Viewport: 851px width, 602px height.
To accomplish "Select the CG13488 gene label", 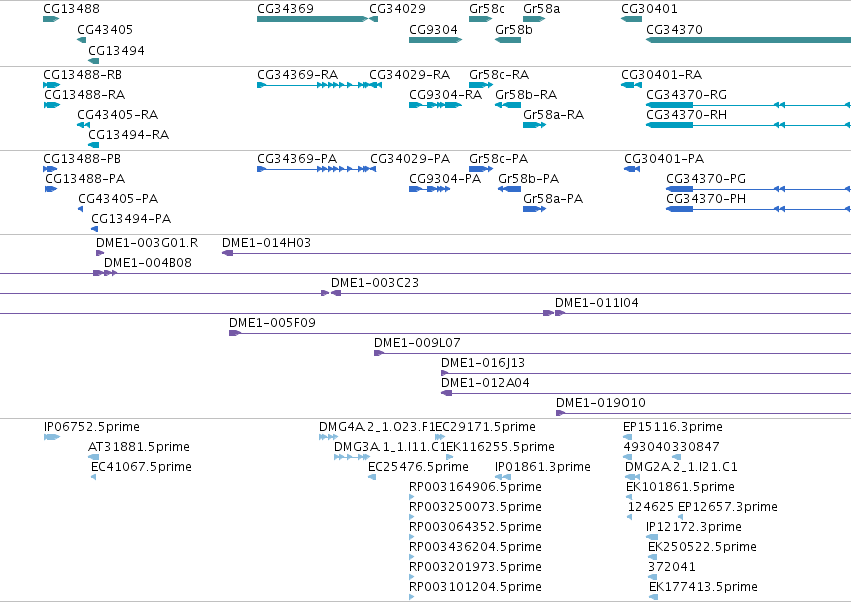I will (x=71, y=9).
